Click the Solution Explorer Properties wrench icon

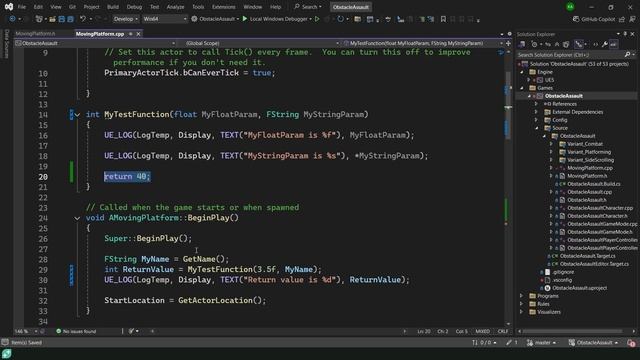pyautogui.click(x=604, y=44)
